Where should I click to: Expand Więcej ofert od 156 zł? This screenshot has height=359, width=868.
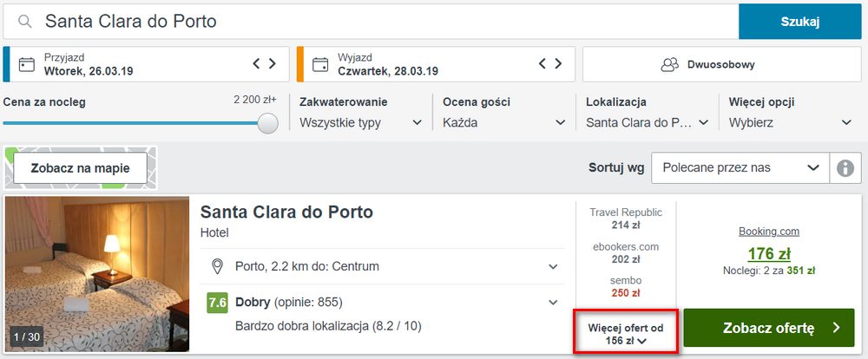coord(625,334)
